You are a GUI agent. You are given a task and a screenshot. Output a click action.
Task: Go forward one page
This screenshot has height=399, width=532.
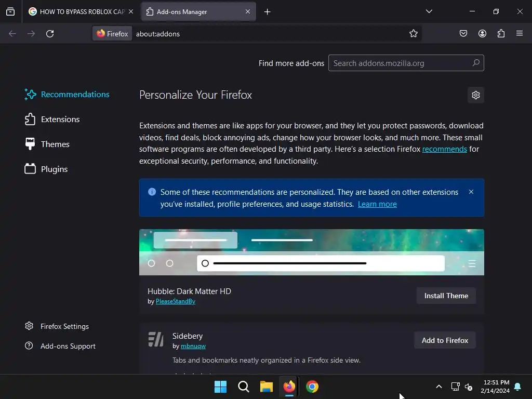(x=31, y=34)
